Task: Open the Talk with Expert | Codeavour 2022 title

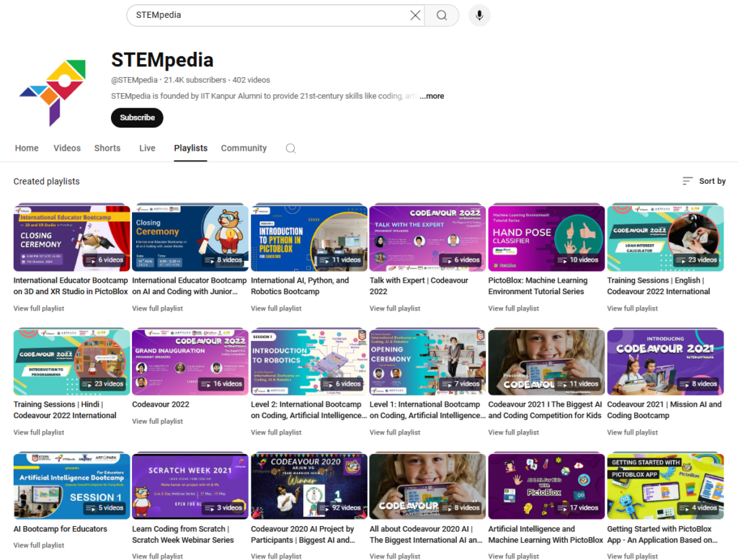Action: [x=419, y=286]
